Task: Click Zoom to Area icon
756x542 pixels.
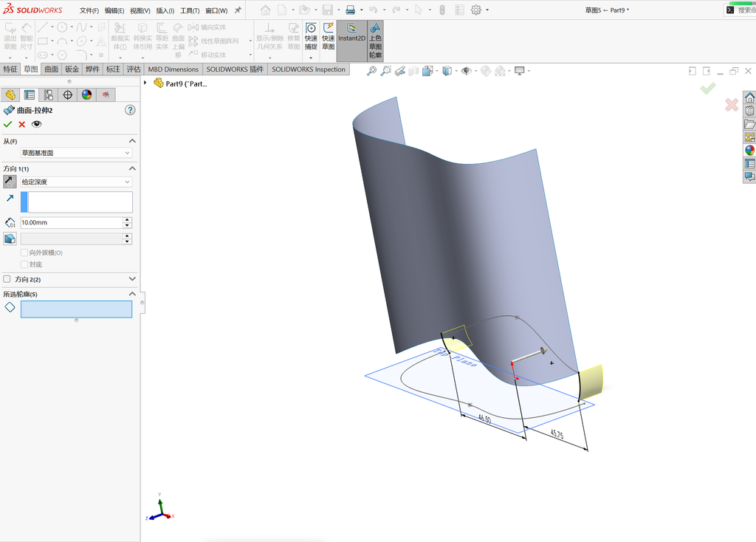Action: [385, 71]
